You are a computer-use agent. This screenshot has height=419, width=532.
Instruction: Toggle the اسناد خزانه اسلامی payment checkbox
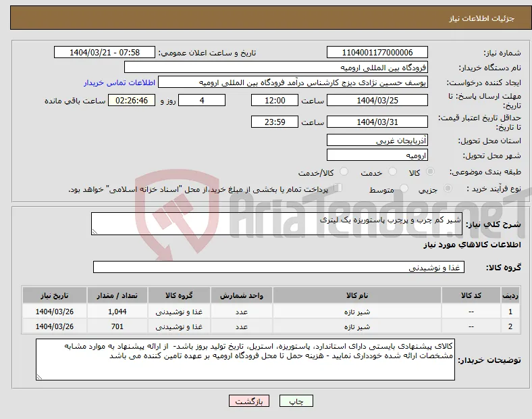click(x=338, y=188)
